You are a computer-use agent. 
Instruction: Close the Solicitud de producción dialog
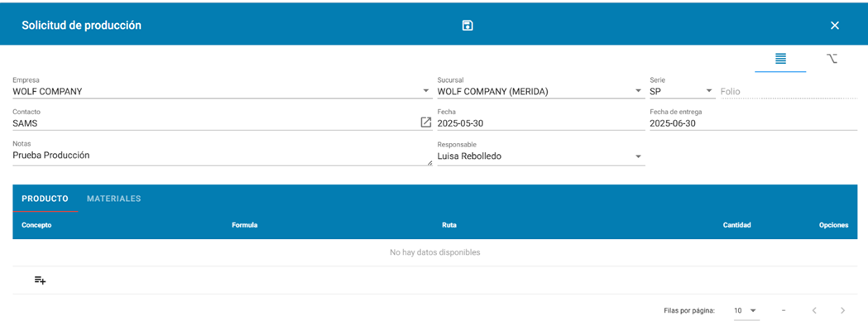tap(835, 26)
